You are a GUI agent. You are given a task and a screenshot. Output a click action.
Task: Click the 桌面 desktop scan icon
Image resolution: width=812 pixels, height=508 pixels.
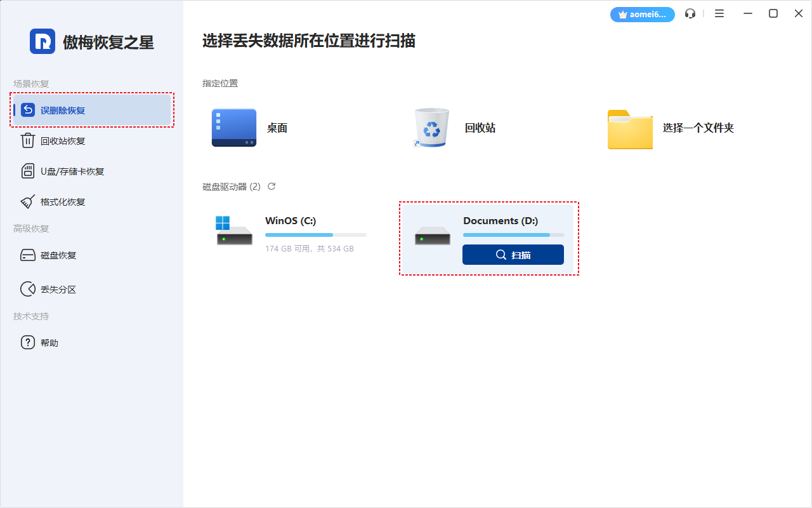click(233, 127)
